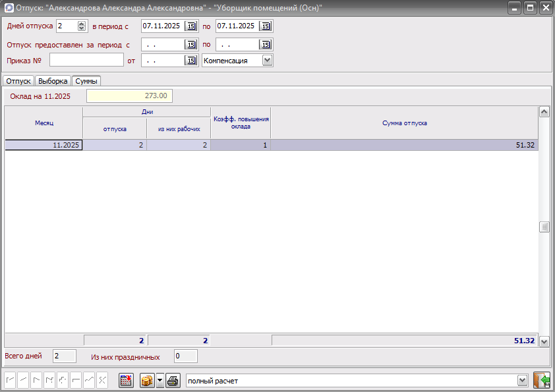Open calendar for 'granted for period' end date

[x=266, y=45]
